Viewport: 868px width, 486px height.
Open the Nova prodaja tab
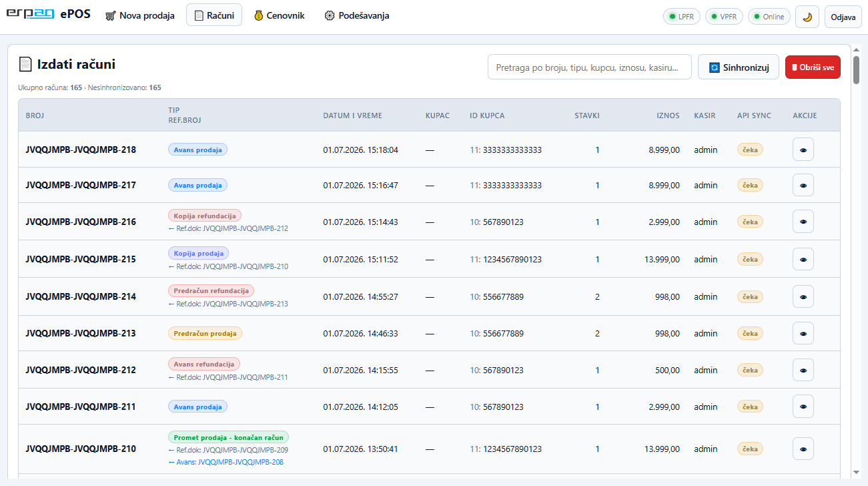[140, 15]
